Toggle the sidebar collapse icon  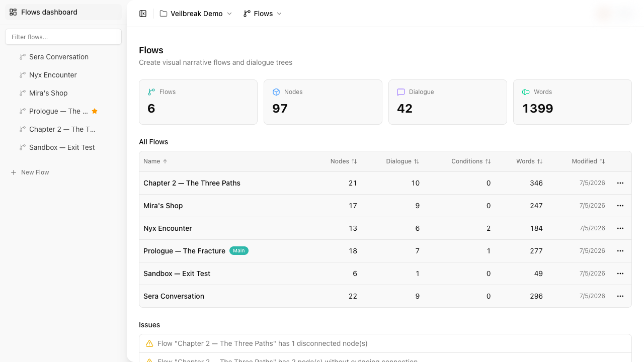[x=143, y=14]
